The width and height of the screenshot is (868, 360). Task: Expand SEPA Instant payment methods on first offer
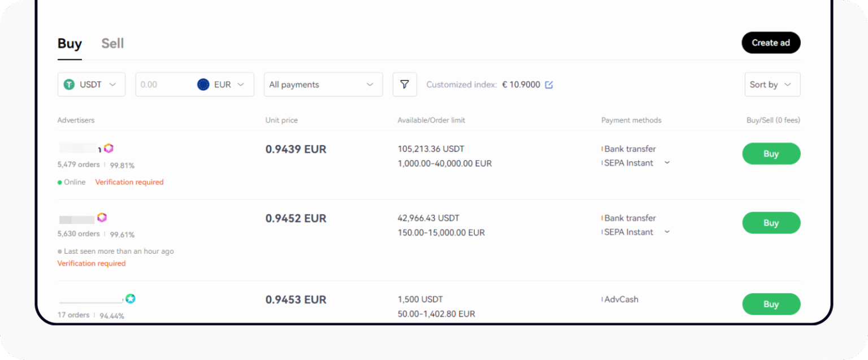(667, 163)
